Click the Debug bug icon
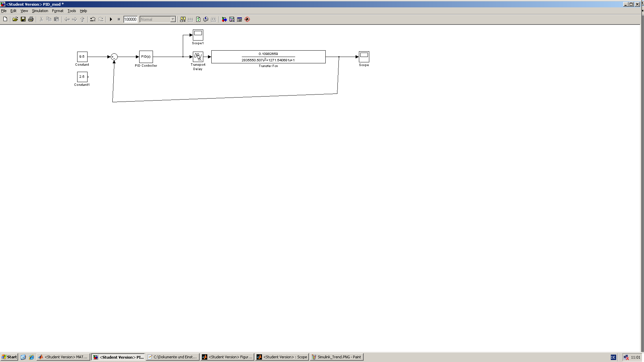644x362 pixels. click(247, 19)
